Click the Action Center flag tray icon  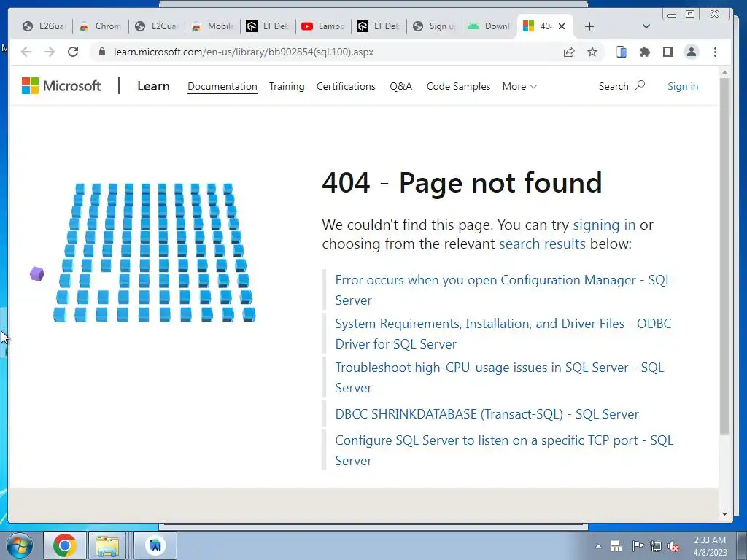(x=637, y=546)
